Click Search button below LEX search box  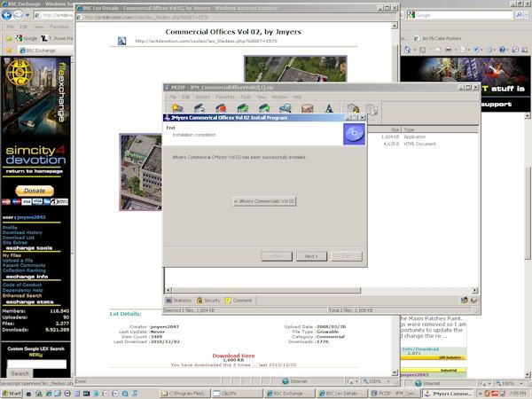20,373
